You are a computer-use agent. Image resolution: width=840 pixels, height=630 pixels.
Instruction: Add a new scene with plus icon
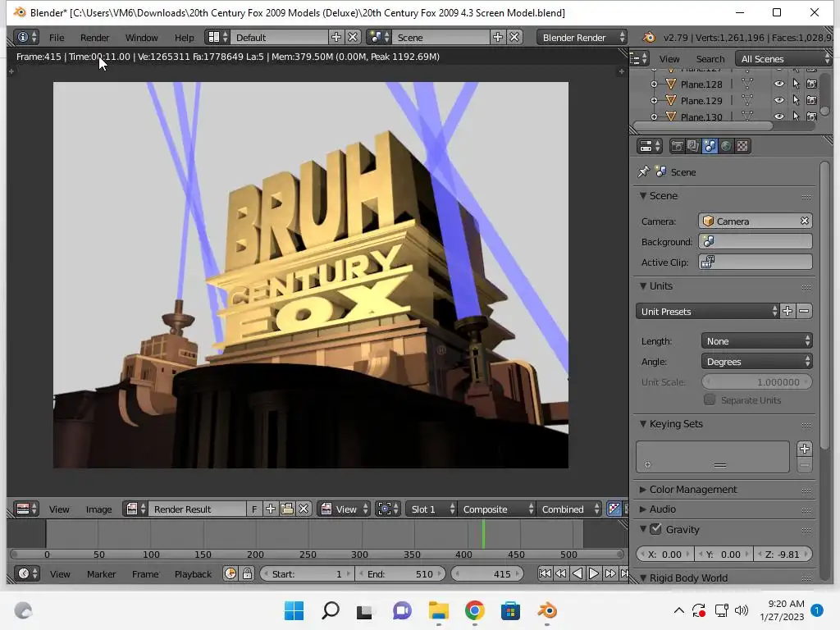498,37
